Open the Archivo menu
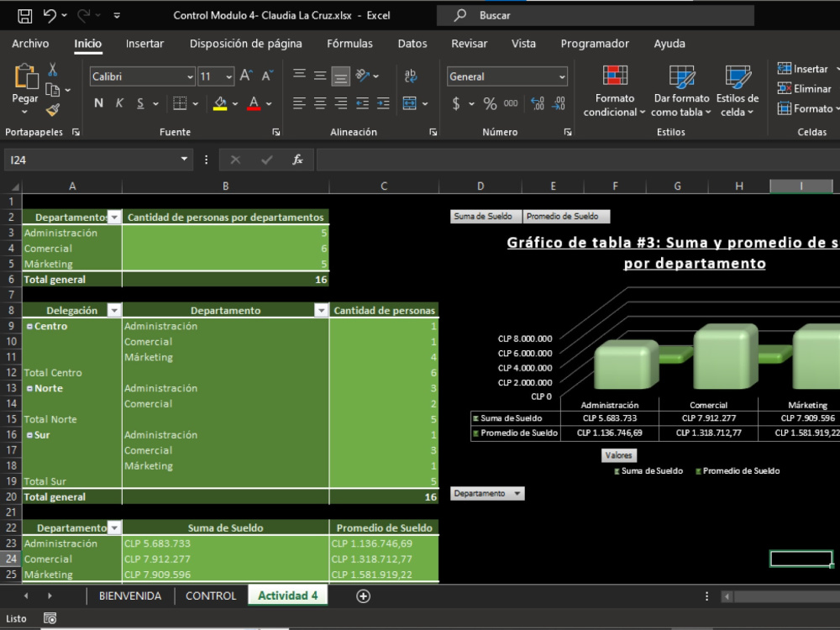The height and width of the screenshot is (630, 840). pos(30,44)
